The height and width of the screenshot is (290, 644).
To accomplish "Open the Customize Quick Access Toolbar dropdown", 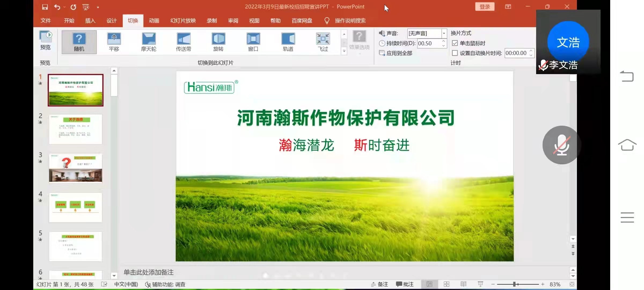I will click(x=98, y=7).
